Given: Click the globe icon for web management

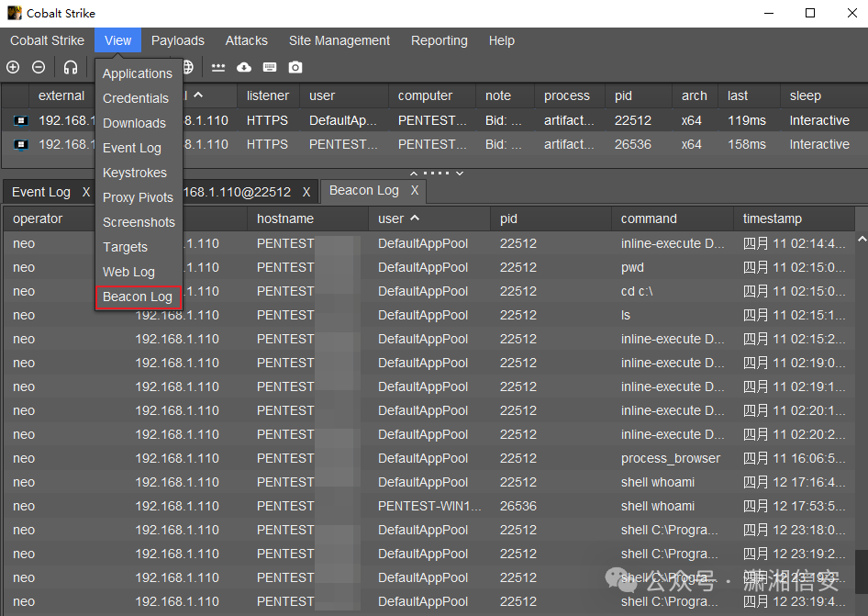Looking at the screenshot, I should pos(188,67).
